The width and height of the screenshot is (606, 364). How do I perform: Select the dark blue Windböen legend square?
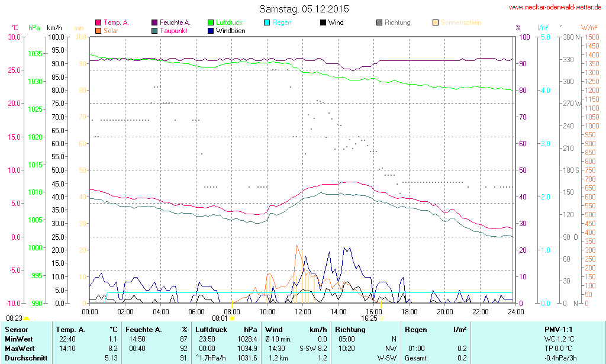[x=211, y=31]
